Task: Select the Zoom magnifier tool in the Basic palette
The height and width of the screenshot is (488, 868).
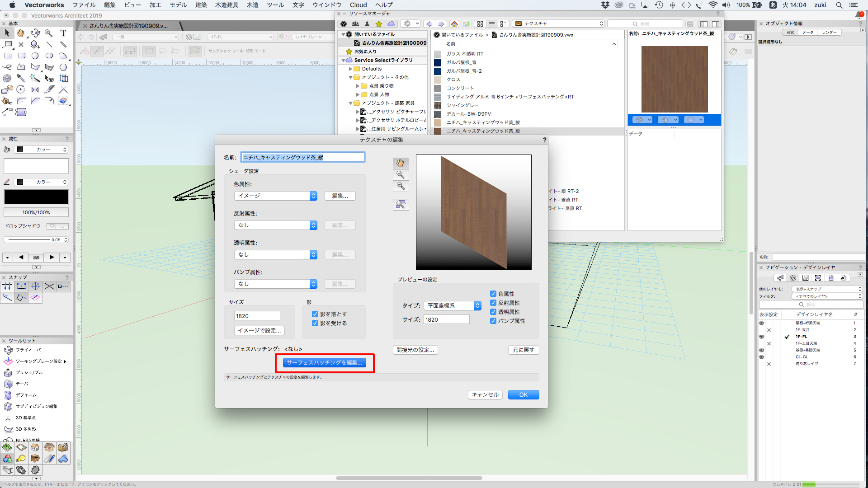Action: click(49, 33)
